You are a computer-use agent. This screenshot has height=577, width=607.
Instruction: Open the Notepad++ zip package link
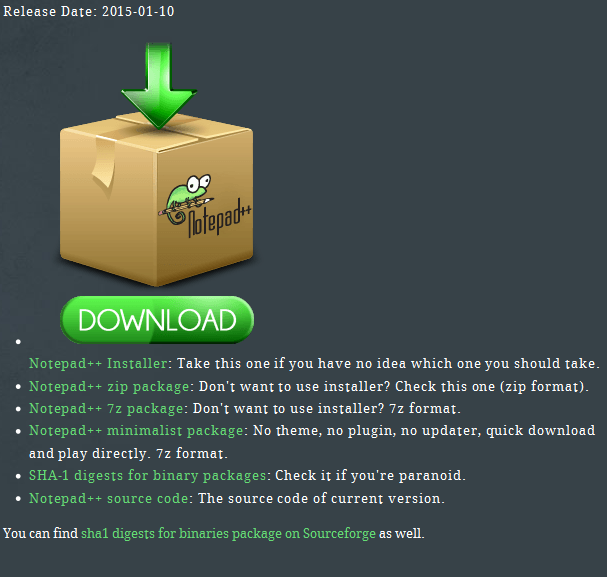pos(109,387)
